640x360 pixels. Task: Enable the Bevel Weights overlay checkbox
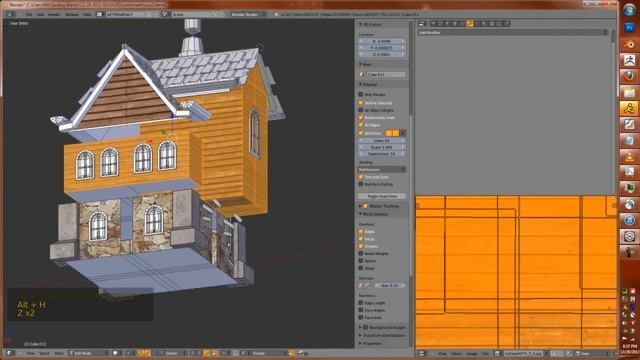(x=361, y=253)
